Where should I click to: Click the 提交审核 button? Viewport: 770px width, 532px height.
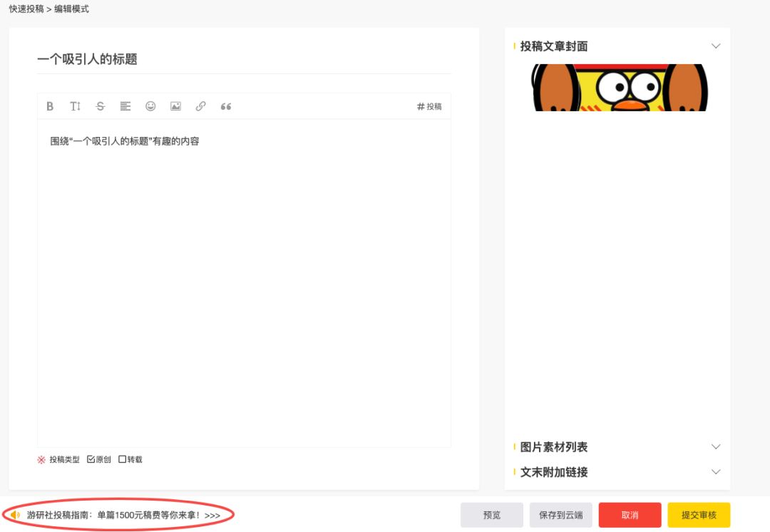click(x=699, y=514)
